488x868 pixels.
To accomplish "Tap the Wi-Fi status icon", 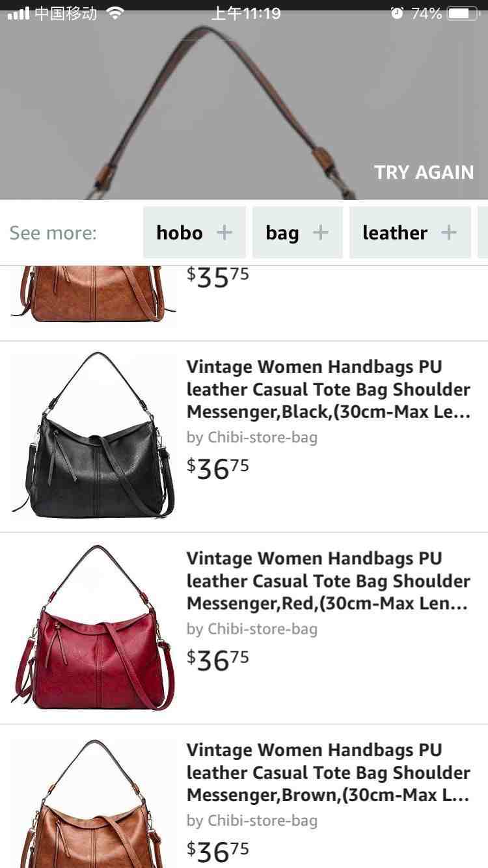I will [x=115, y=13].
